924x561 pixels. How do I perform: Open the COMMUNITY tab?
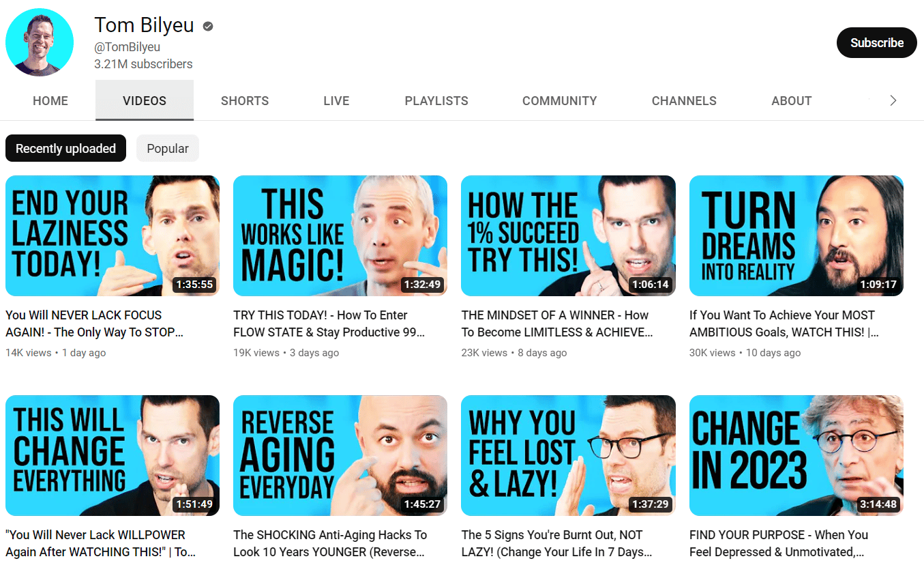click(560, 101)
